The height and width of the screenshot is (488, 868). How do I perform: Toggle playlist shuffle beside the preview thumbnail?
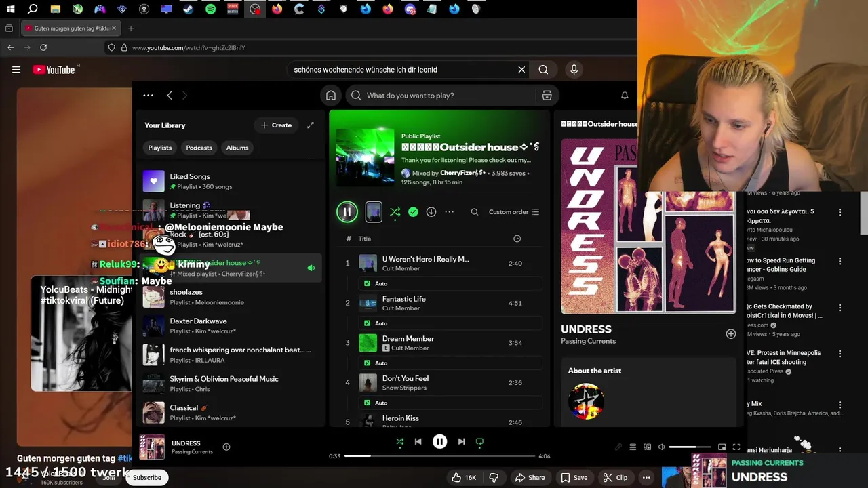[x=395, y=212]
